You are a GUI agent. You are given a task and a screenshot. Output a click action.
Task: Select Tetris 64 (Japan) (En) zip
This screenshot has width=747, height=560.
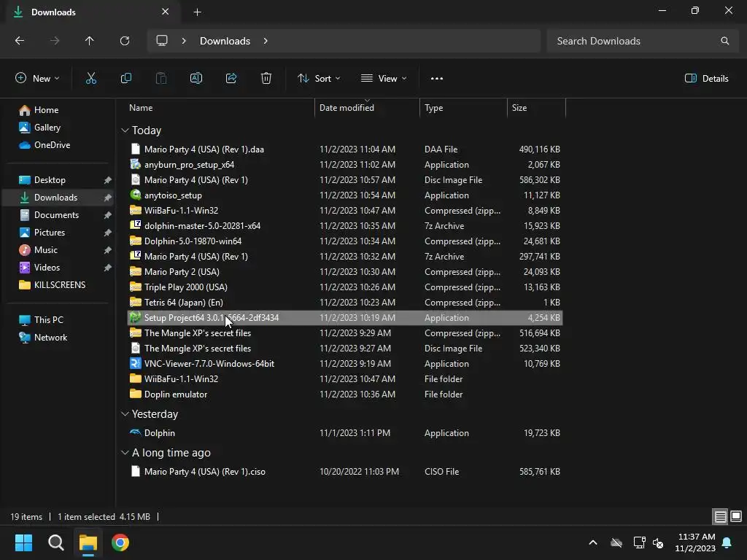pos(345,303)
